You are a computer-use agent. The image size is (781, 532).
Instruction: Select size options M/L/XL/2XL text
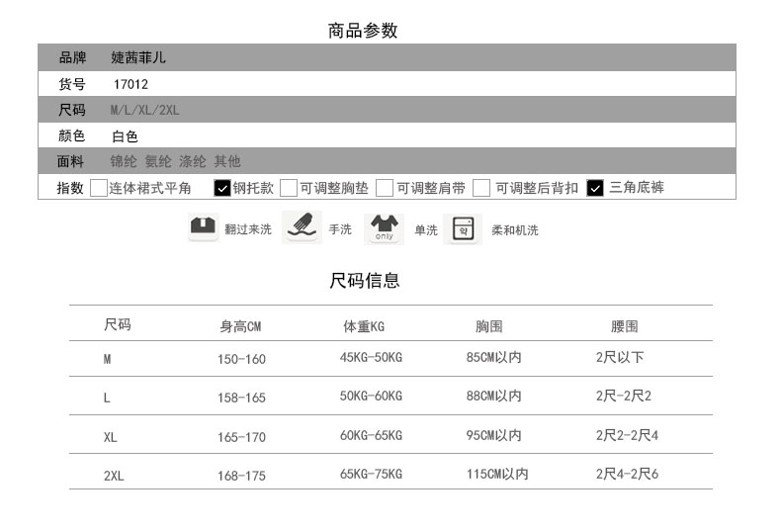144,110
